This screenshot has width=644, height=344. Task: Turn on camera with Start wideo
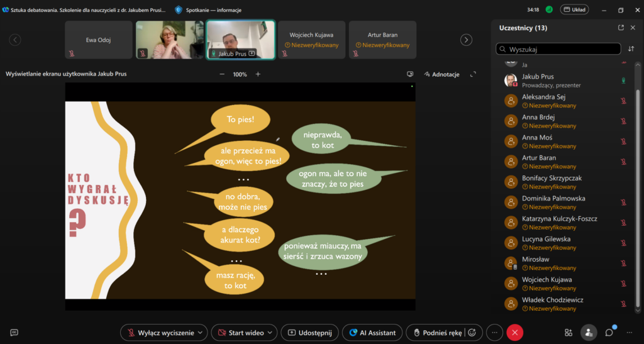tap(239, 333)
